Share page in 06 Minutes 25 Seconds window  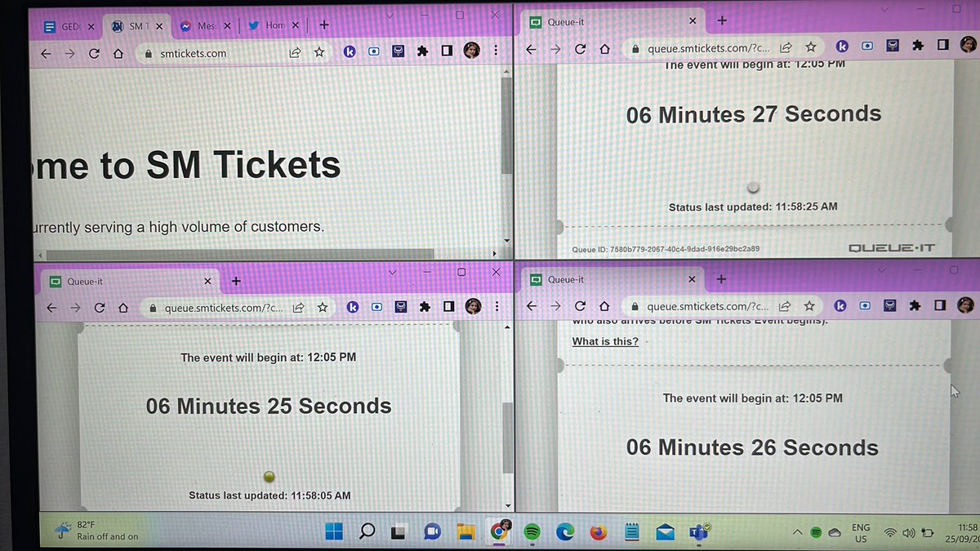pos(299,308)
